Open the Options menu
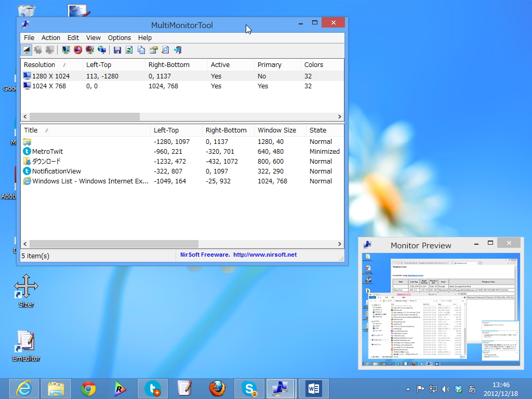Screen dimensions: 532x399 pyautogui.click(x=119, y=37)
